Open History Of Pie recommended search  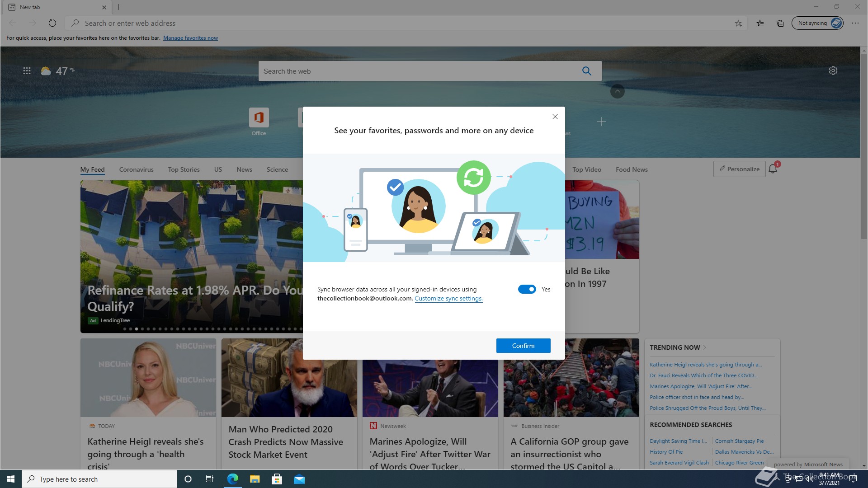[666, 452]
